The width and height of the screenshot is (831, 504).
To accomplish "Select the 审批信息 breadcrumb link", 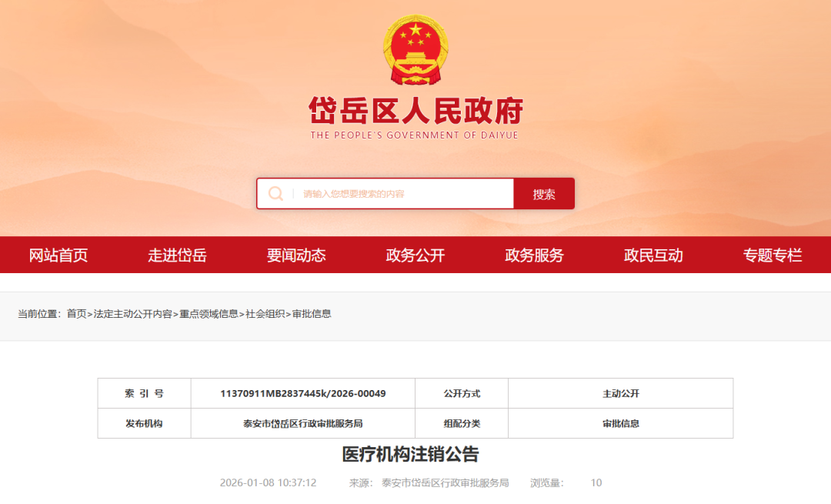I will (312, 314).
